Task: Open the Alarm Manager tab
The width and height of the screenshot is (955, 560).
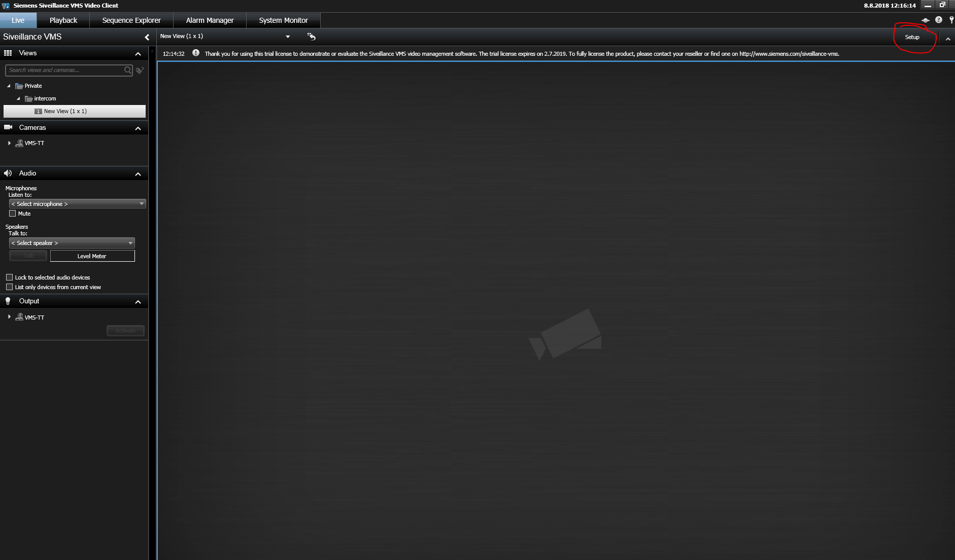Action: click(x=210, y=20)
